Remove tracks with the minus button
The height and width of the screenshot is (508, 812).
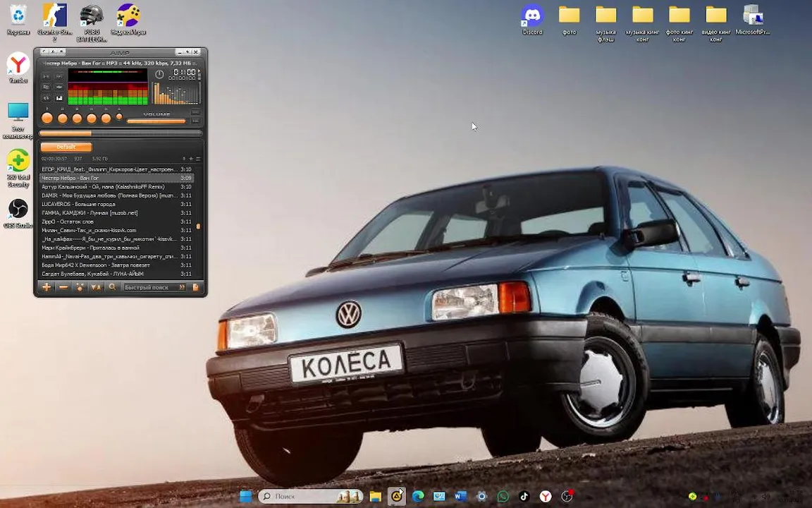point(63,287)
